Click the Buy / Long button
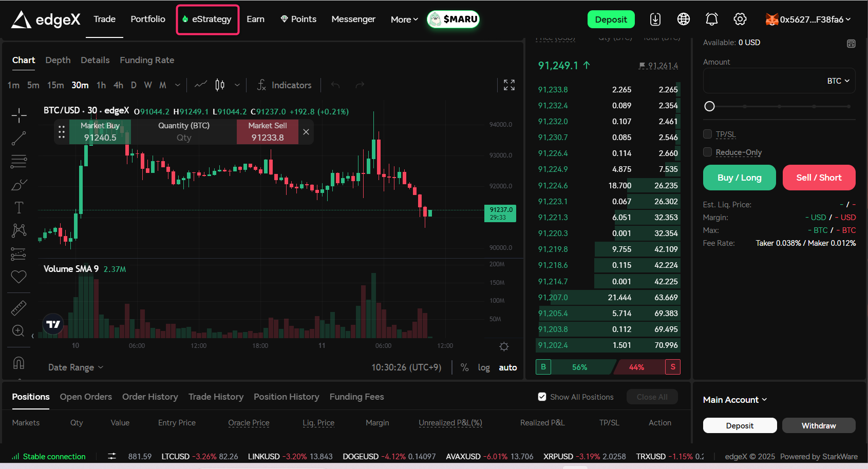 pyautogui.click(x=739, y=178)
